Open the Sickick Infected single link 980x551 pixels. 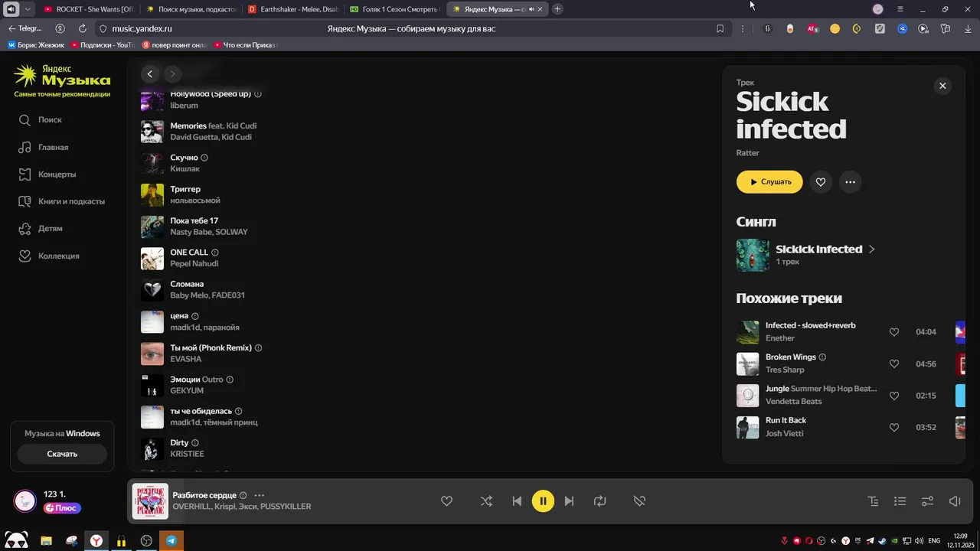pos(825,249)
